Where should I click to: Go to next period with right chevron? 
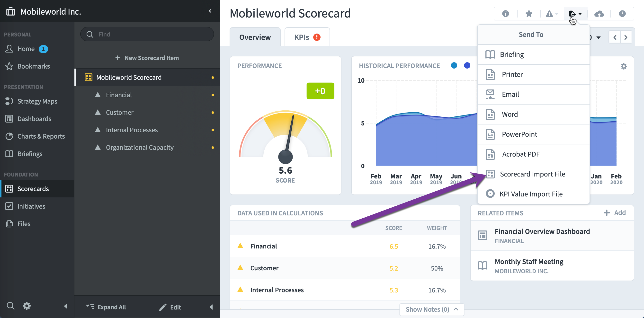pos(626,37)
